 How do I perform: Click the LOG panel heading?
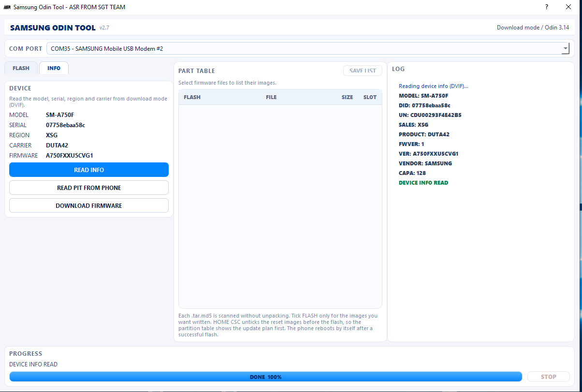(398, 69)
